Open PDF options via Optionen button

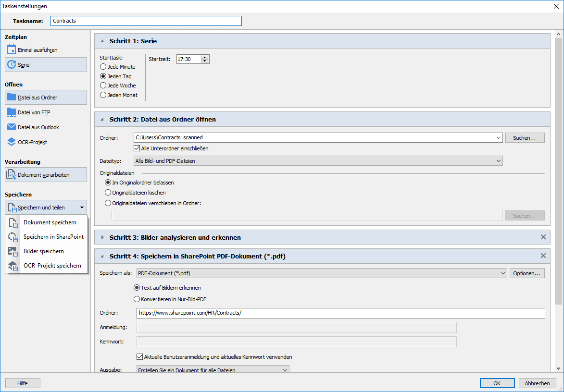[x=527, y=272]
